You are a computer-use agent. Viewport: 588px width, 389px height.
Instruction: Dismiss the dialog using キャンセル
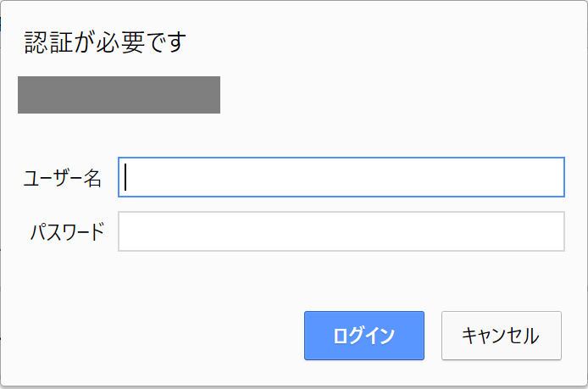coord(501,336)
